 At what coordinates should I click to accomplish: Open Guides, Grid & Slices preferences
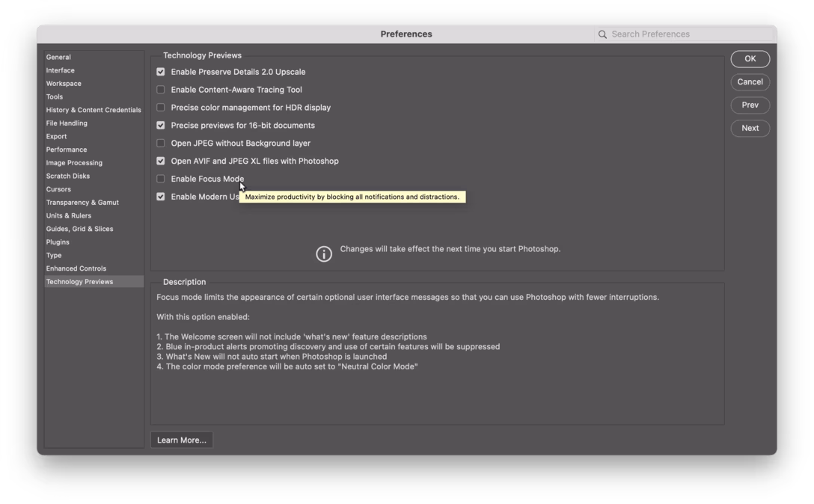(79, 229)
